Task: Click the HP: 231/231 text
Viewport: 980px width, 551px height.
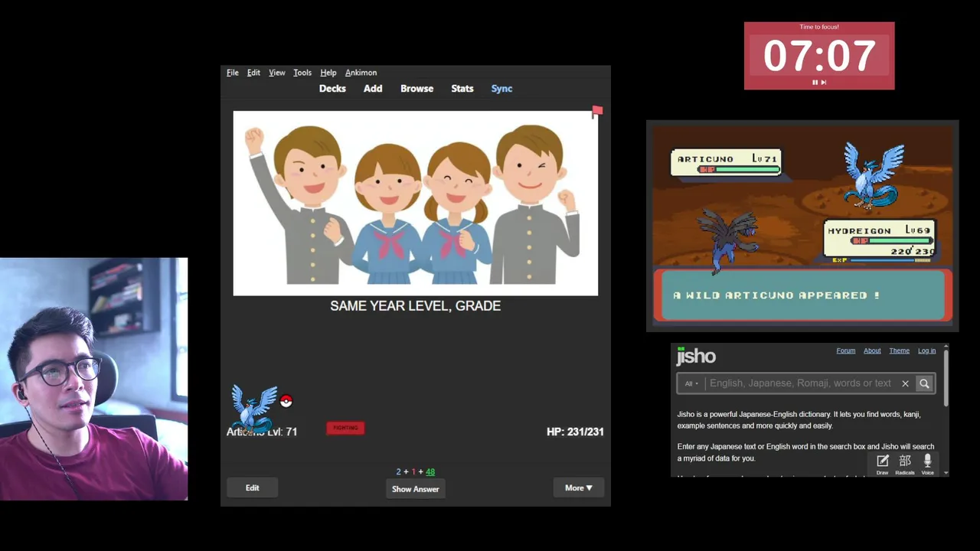Action: click(575, 432)
